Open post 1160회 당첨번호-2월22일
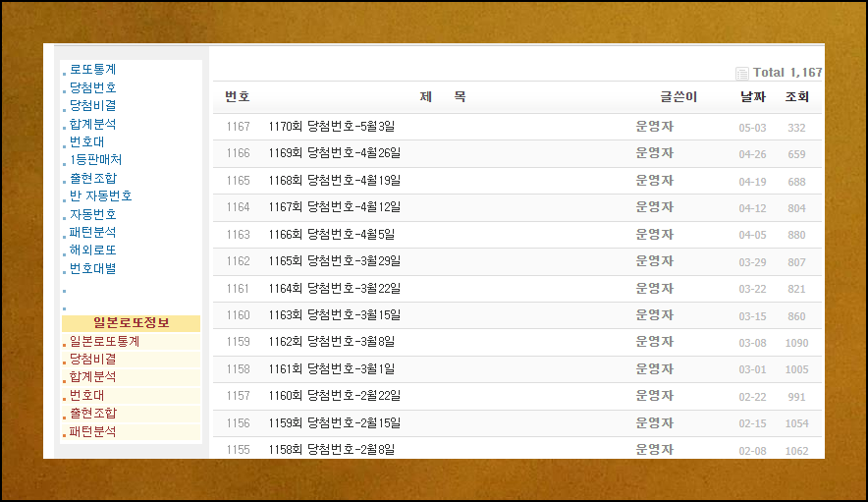Image resolution: width=868 pixels, height=502 pixels. (335, 396)
